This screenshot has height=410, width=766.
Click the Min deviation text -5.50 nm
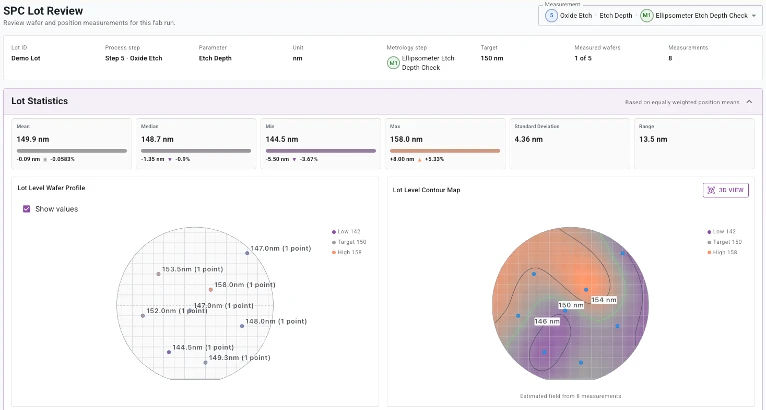277,159
